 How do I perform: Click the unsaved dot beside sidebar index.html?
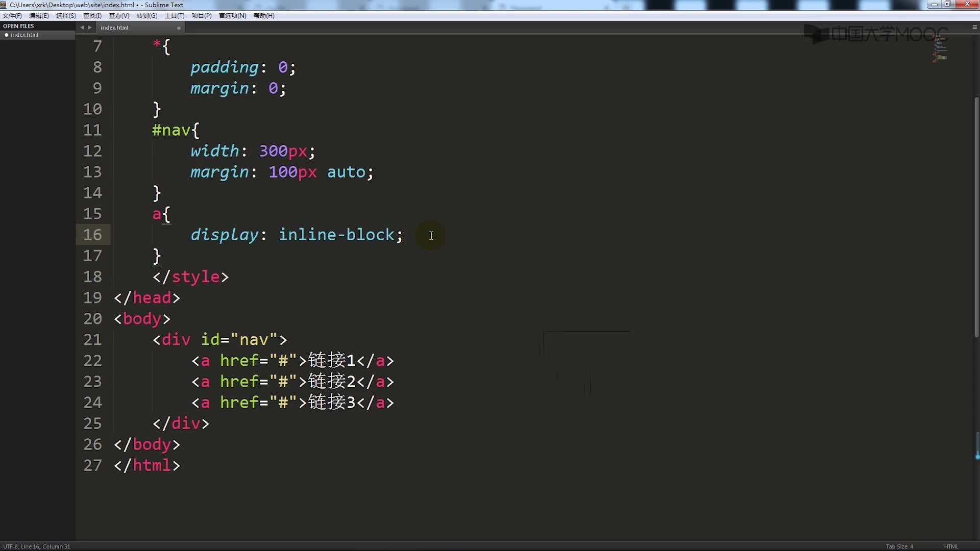[6, 35]
